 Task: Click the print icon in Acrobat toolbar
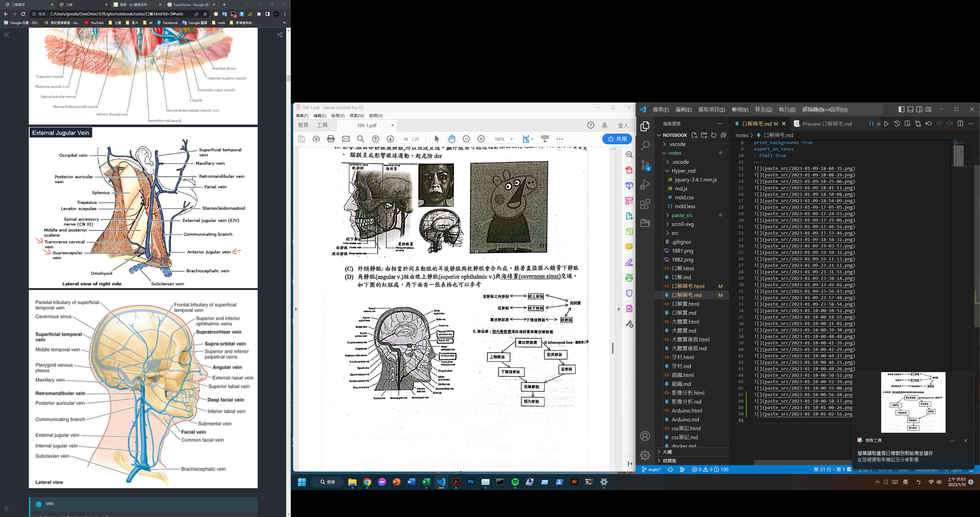331,139
